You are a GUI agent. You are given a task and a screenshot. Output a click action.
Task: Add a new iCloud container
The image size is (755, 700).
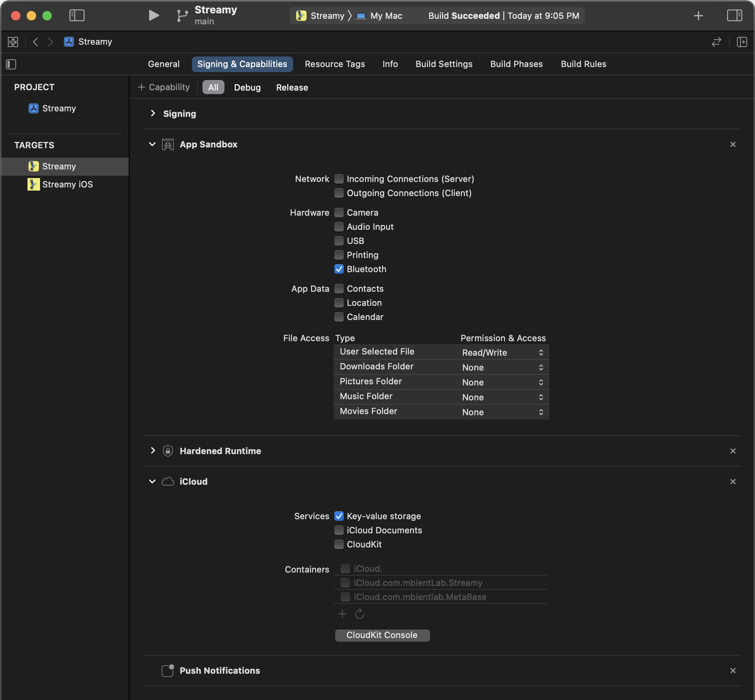pos(342,614)
